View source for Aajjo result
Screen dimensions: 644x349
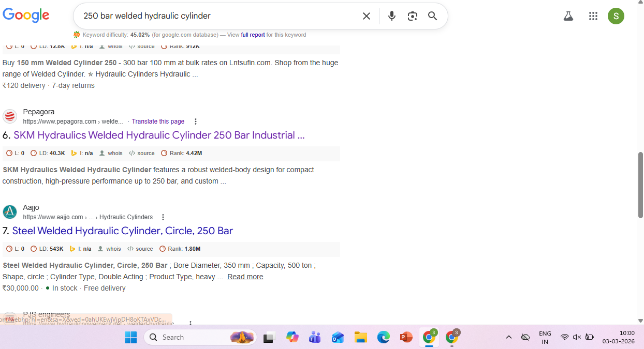tap(140, 249)
